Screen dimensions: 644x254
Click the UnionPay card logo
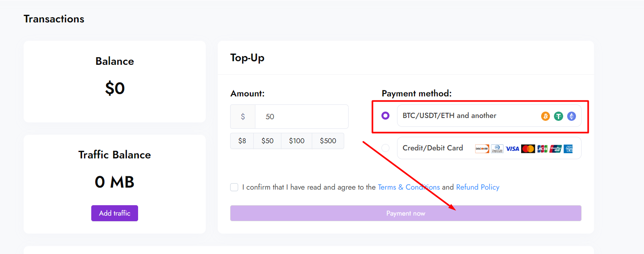[x=556, y=149]
